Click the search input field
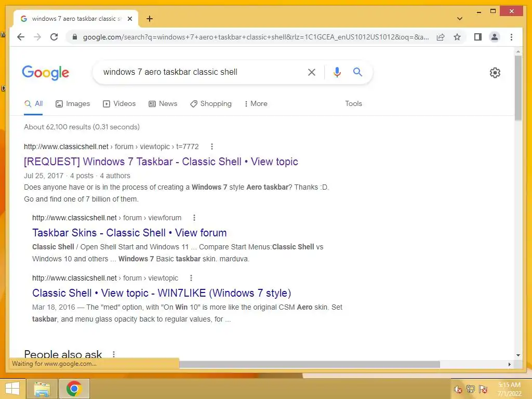Image resolution: width=532 pixels, height=399 pixels. coord(200,72)
